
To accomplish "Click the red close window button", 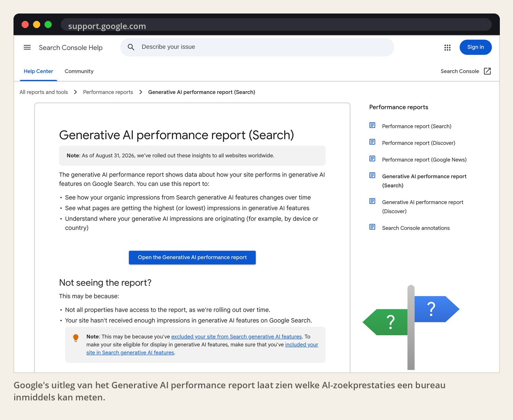I will coord(25,24).
